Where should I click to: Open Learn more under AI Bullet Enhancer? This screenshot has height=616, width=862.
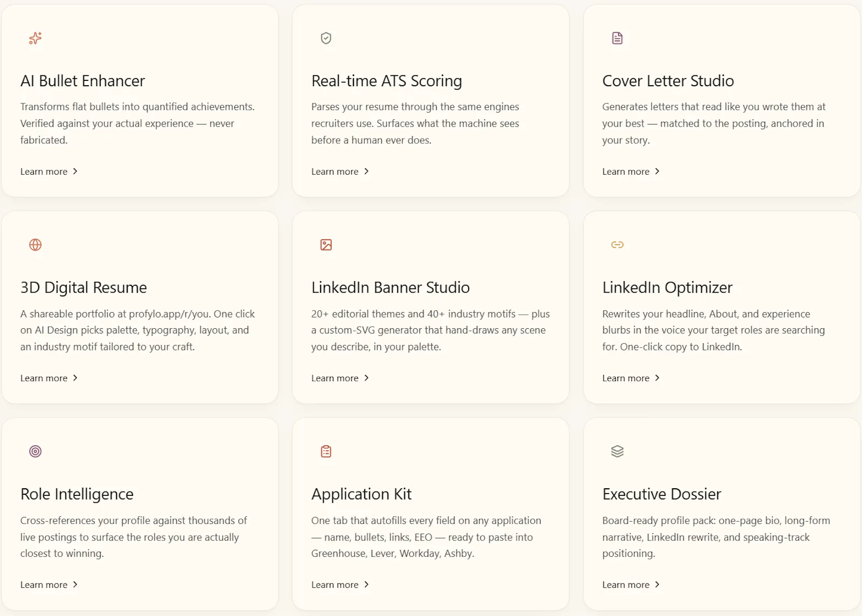click(x=49, y=171)
